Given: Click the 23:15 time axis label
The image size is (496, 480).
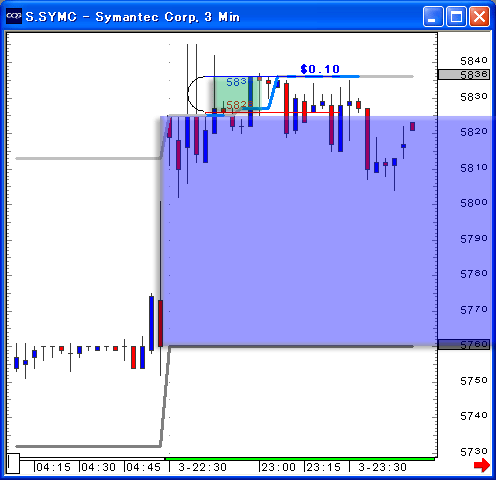Looking at the screenshot, I should pos(323,467).
